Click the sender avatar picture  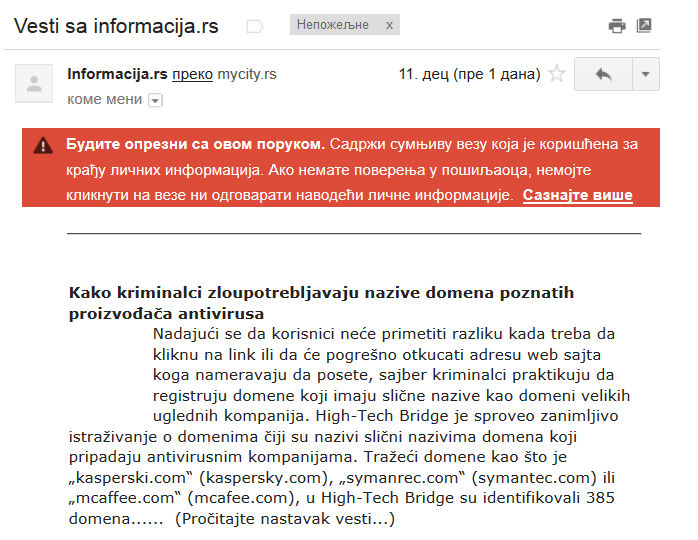34,83
